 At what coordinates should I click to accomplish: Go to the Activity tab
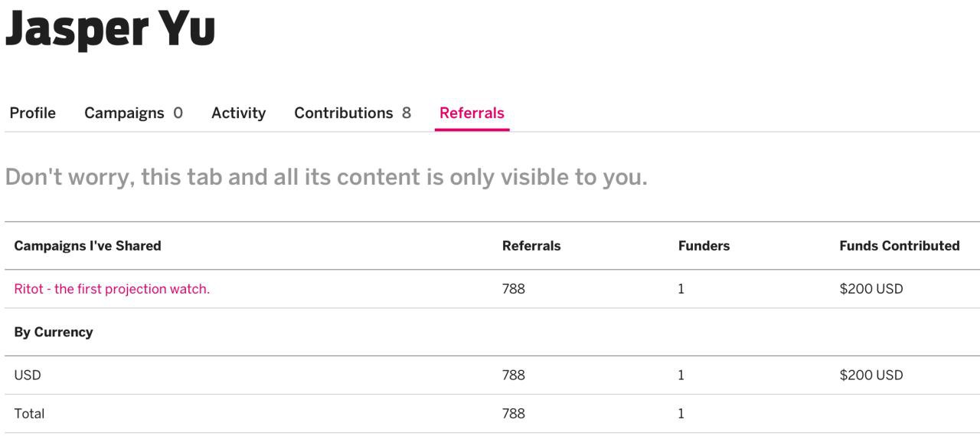pyautogui.click(x=238, y=113)
